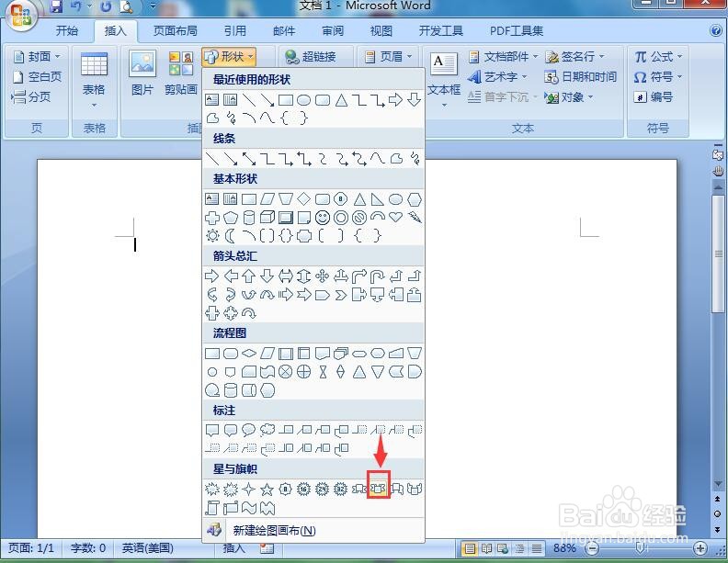This screenshot has height=563, width=728.
Task: Select the Double Wave shape
Action: pos(267,508)
